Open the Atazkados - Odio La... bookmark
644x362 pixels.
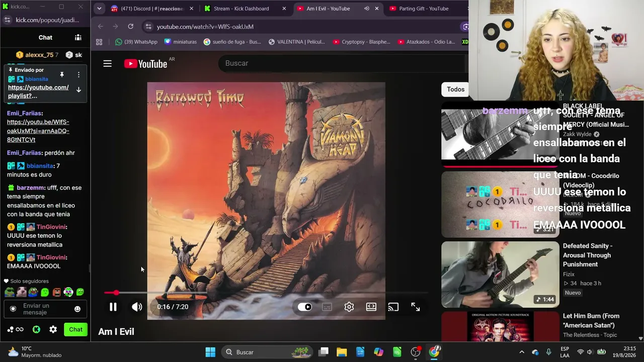click(x=426, y=42)
